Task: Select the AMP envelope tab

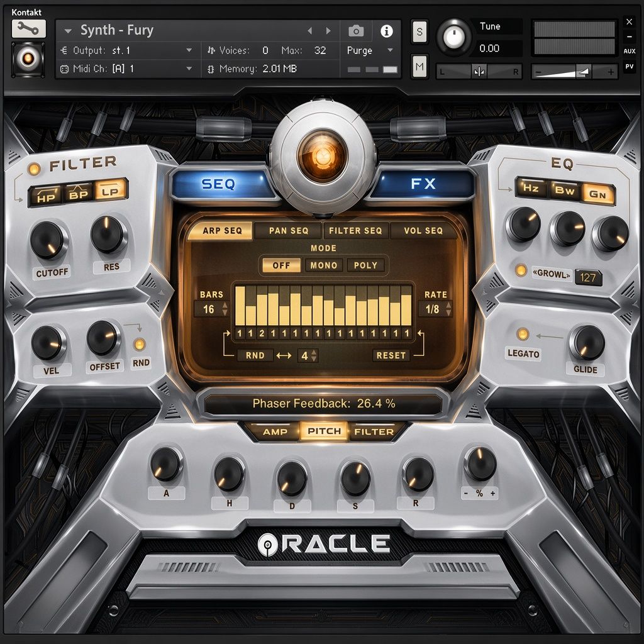Action: (275, 431)
